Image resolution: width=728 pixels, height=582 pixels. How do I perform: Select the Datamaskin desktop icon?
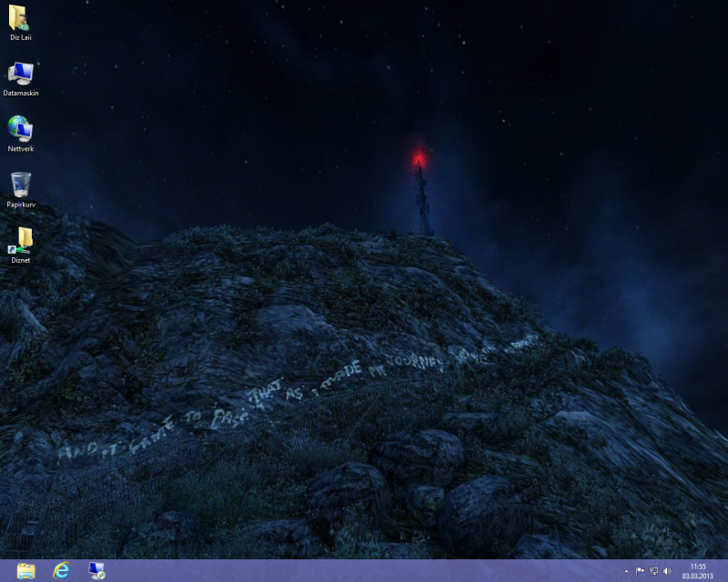pos(20,74)
